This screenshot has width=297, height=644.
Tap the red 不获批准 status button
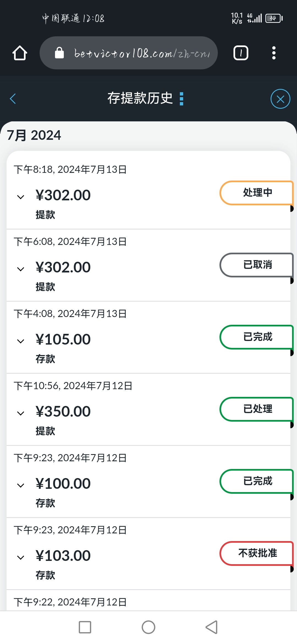[x=257, y=553]
